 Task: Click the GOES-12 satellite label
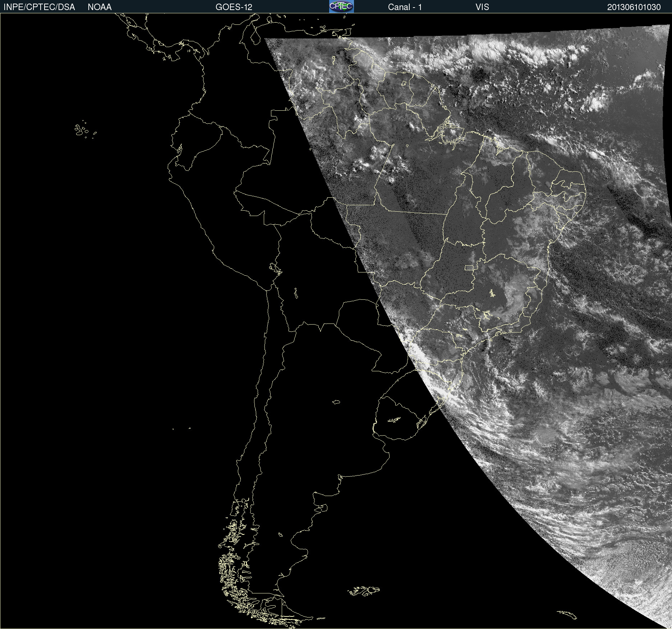coord(234,7)
